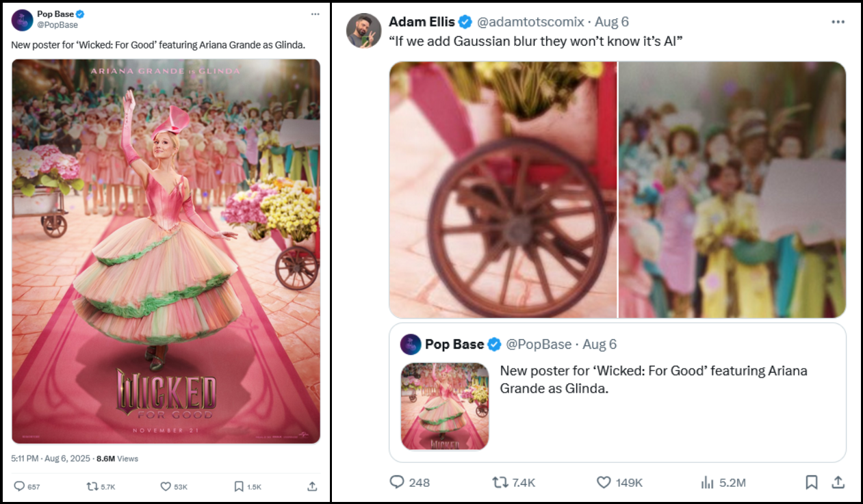Viewport: 863px width, 504px height.
Task: Open Adam Ellis's profile name link
Action: click(421, 22)
